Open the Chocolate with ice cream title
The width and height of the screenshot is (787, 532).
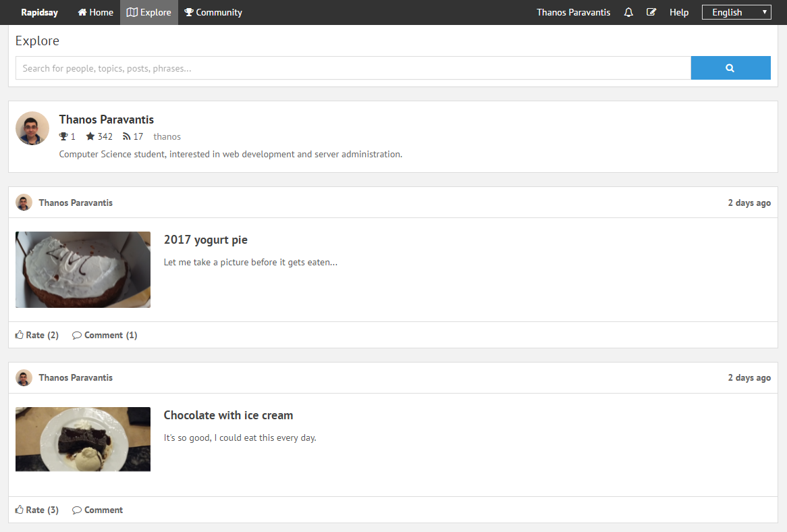[228, 415]
